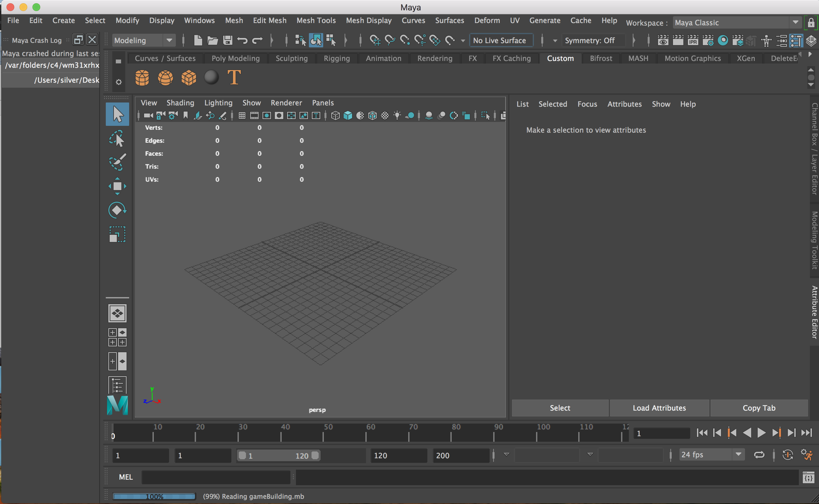Open the Render Settings window
This screenshot has height=504, width=819.
pyautogui.click(x=708, y=40)
